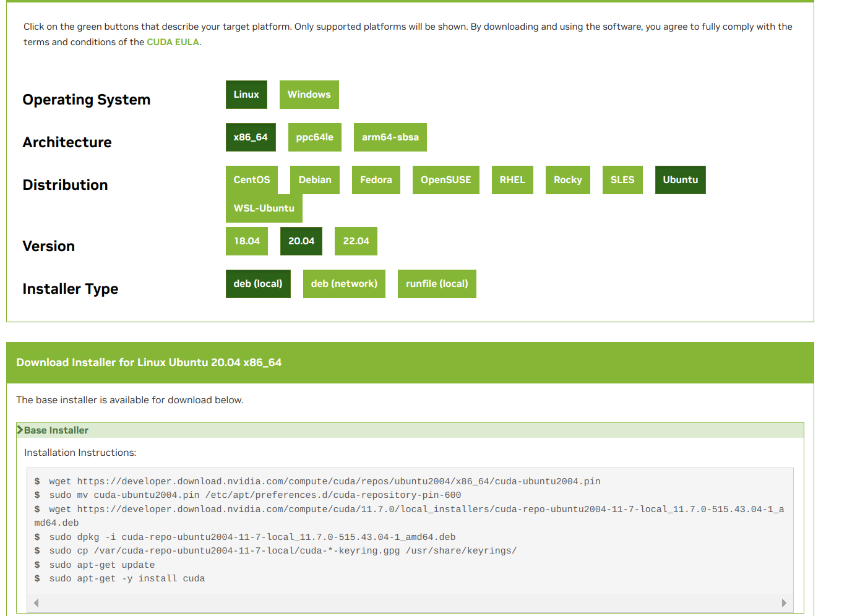
Task: Choose version 22.04
Action: pos(356,241)
